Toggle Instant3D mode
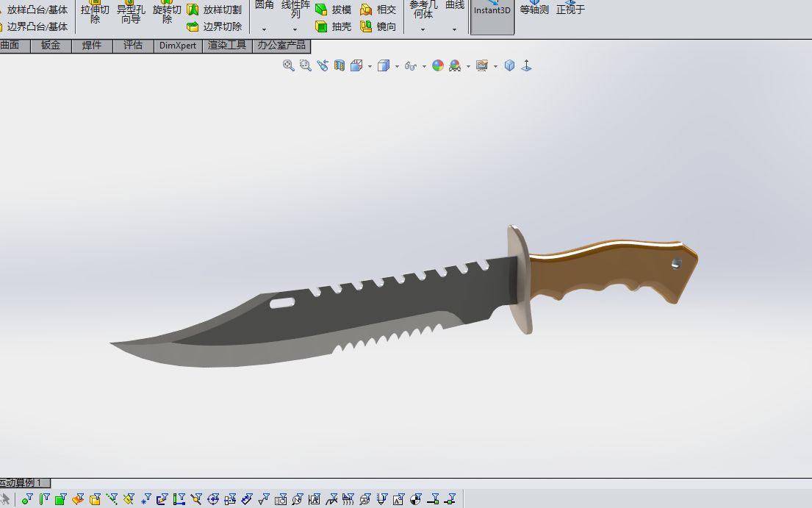Viewport: 812px width, 508px height. [492, 15]
